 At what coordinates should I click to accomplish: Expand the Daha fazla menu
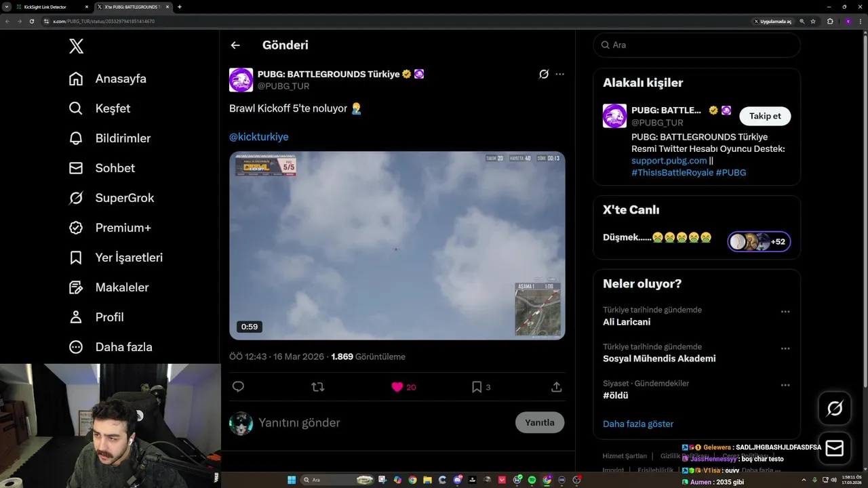click(111, 347)
